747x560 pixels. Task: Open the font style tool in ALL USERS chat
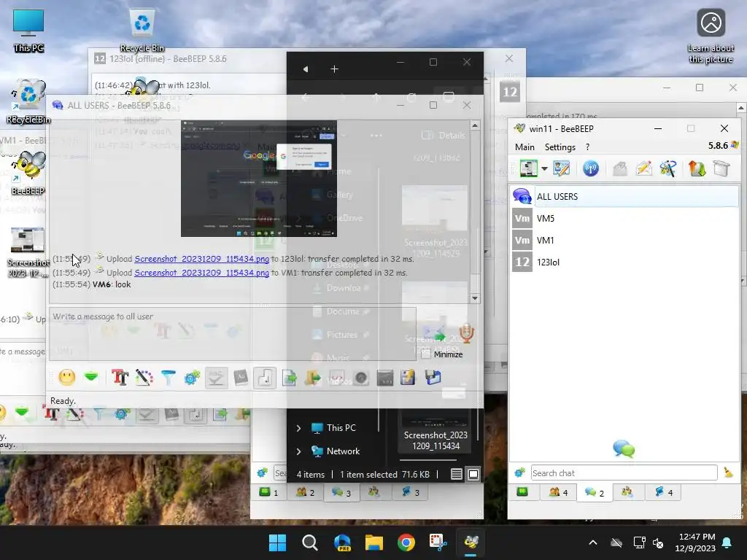click(x=120, y=378)
